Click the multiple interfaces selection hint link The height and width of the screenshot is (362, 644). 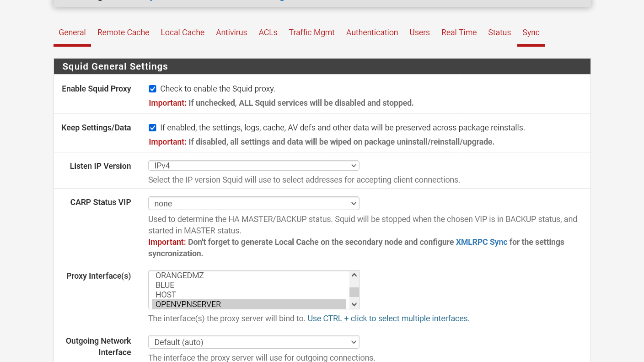point(387,319)
